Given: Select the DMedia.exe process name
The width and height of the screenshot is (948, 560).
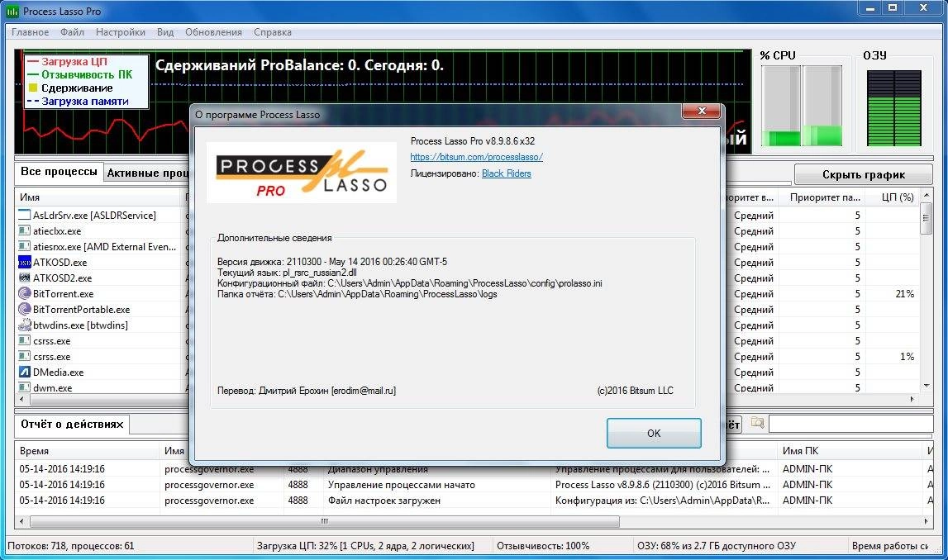Looking at the screenshot, I should (x=58, y=373).
